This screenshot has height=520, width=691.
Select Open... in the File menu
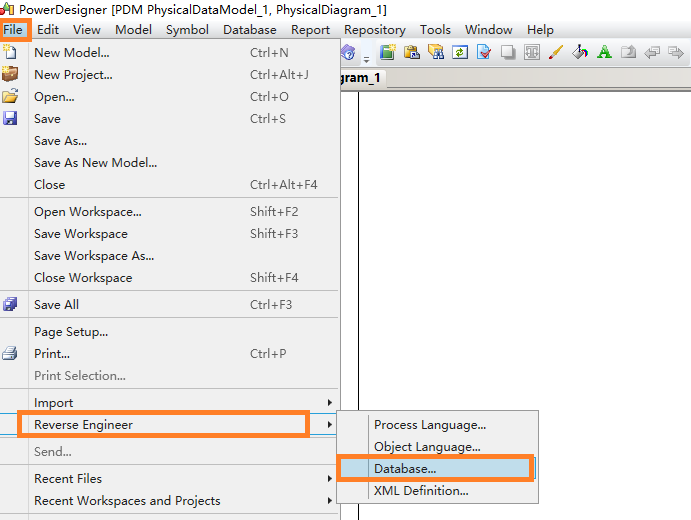pyautogui.click(x=169, y=97)
